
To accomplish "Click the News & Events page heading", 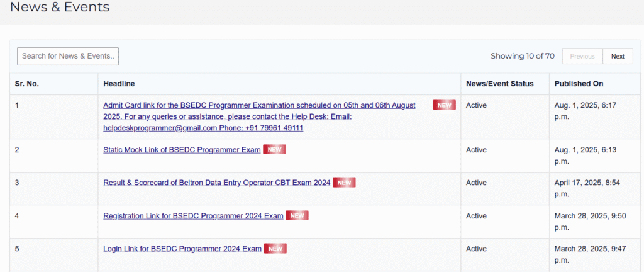I will coord(60,7).
